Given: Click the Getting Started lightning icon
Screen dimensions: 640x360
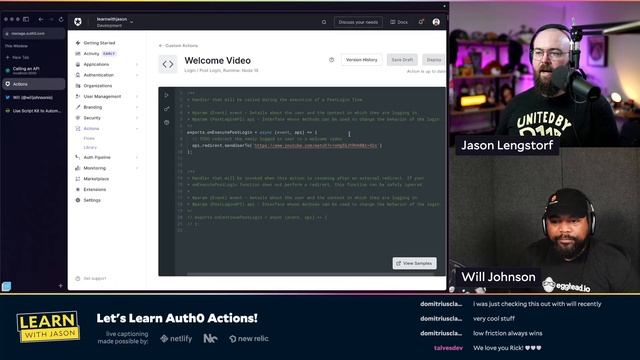Looking at the screenshot, I should click(78, 43).
